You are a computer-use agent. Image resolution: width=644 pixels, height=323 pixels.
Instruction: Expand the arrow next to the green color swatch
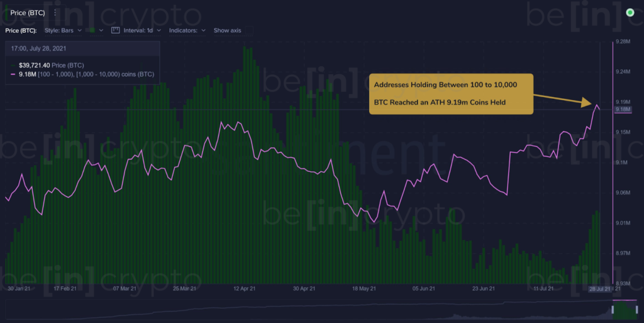coord(101,30)
